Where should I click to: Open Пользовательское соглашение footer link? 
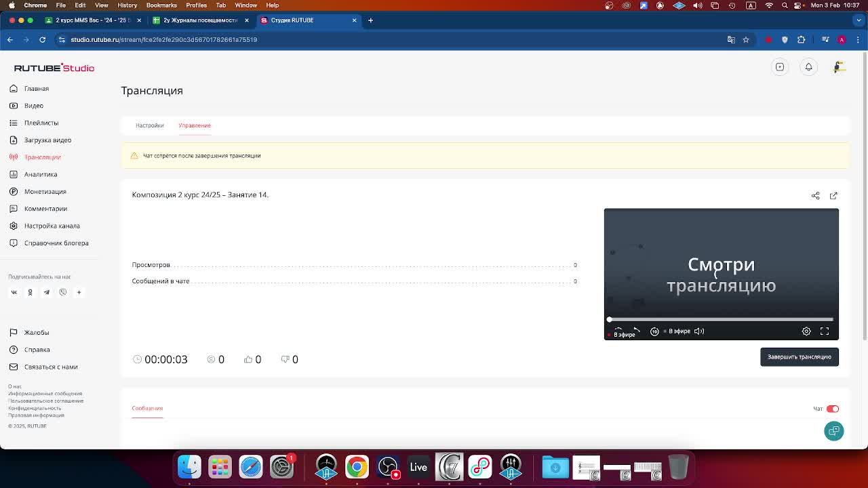tap(46, 401)
